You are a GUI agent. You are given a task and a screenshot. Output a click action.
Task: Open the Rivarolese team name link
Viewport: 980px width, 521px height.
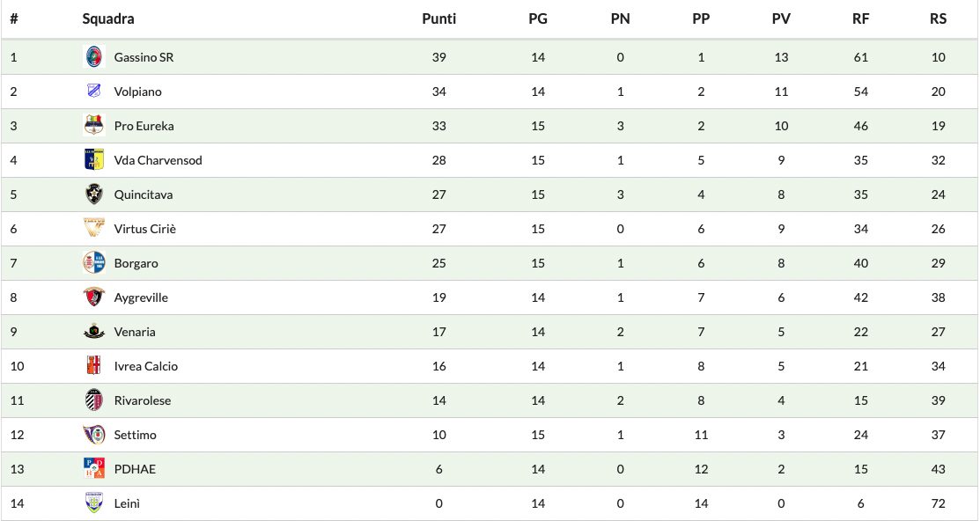(x=143, y=400)
